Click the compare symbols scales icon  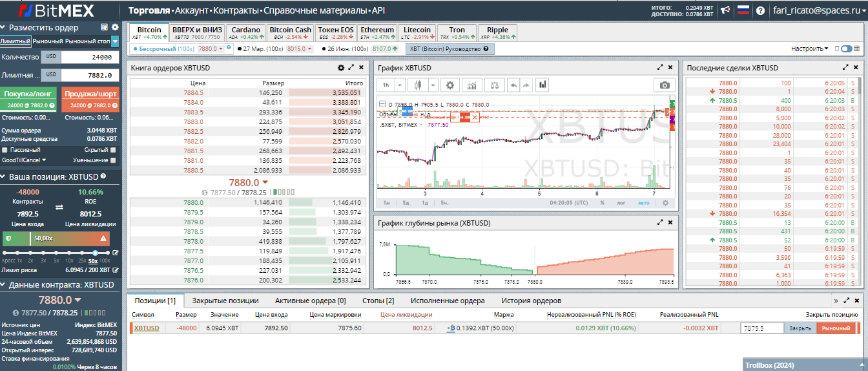coord(494,85)
